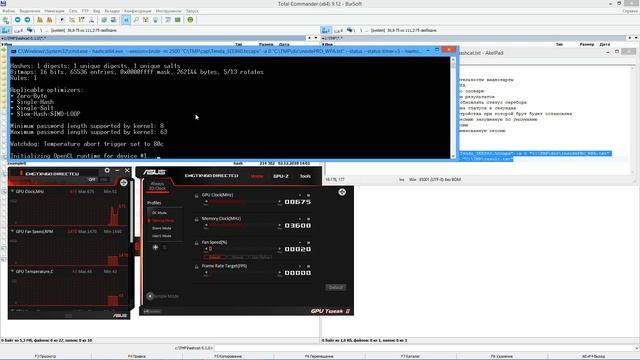640x360 pixels.
Task: Select the OC Mode profile
Action: point(159,213)
